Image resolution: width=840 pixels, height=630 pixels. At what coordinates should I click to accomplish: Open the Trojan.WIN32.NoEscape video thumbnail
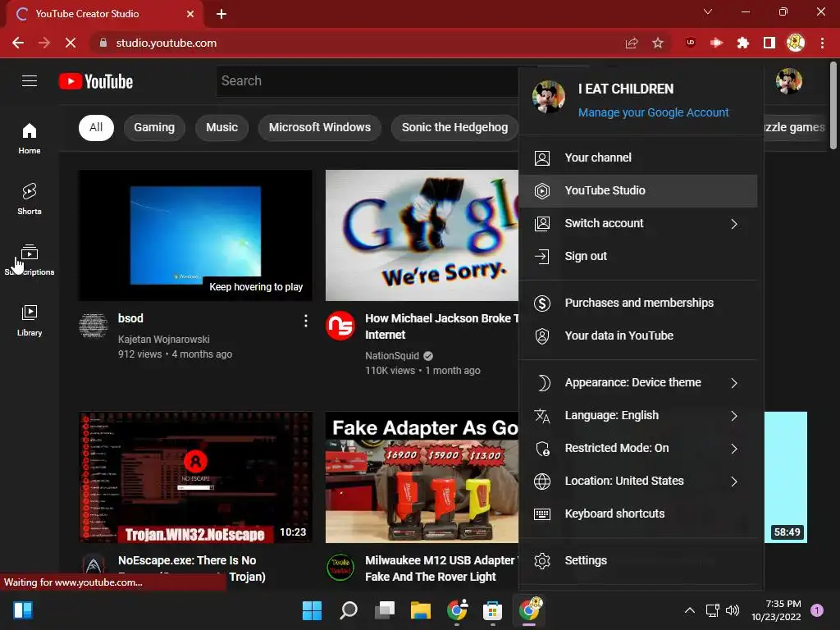(x=195, y=477)
